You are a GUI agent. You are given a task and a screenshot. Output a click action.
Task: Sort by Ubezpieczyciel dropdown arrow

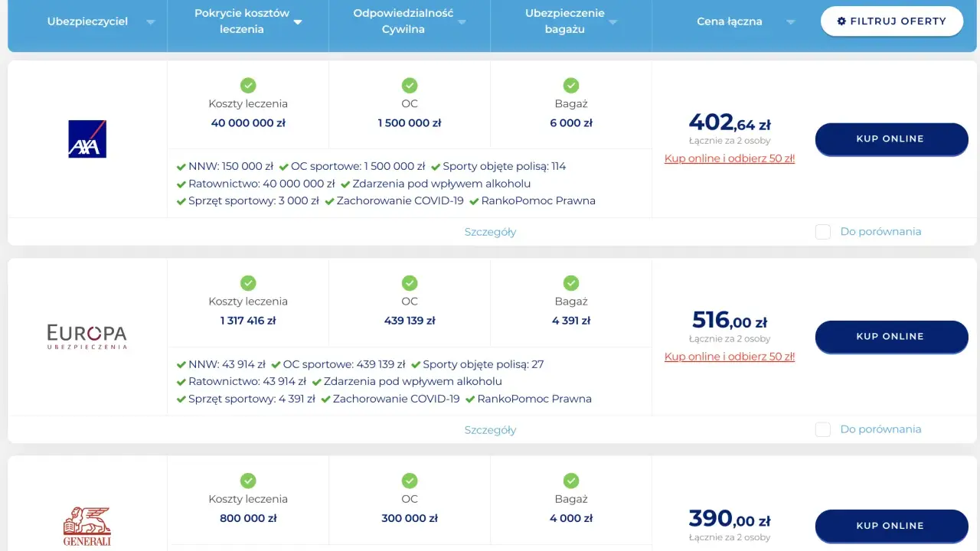[151, 22]
